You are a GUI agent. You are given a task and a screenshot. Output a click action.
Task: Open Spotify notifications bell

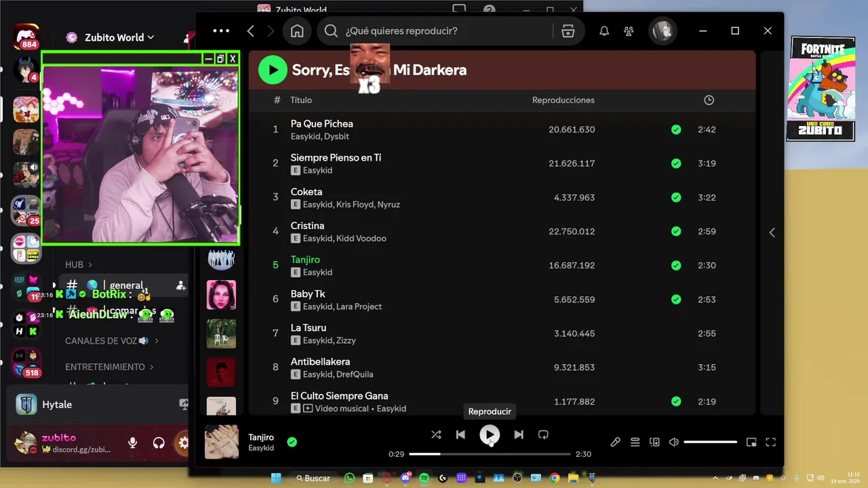point(604,31)
